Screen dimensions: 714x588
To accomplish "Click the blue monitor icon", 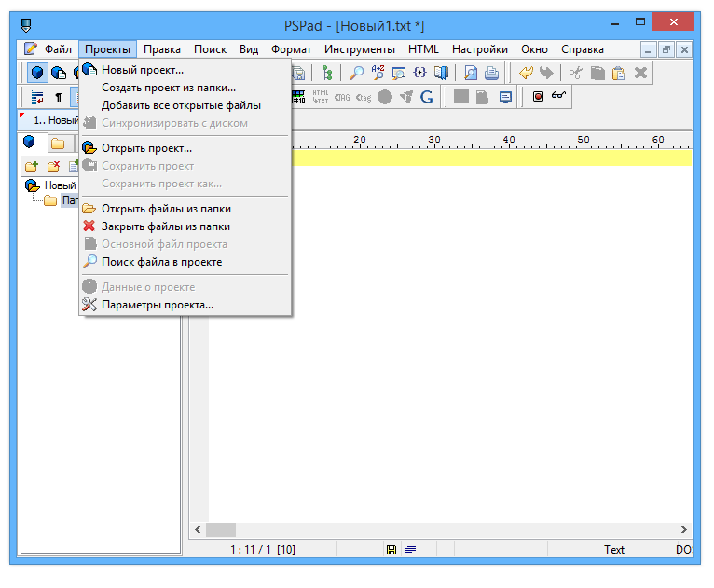I will point(505,97).
